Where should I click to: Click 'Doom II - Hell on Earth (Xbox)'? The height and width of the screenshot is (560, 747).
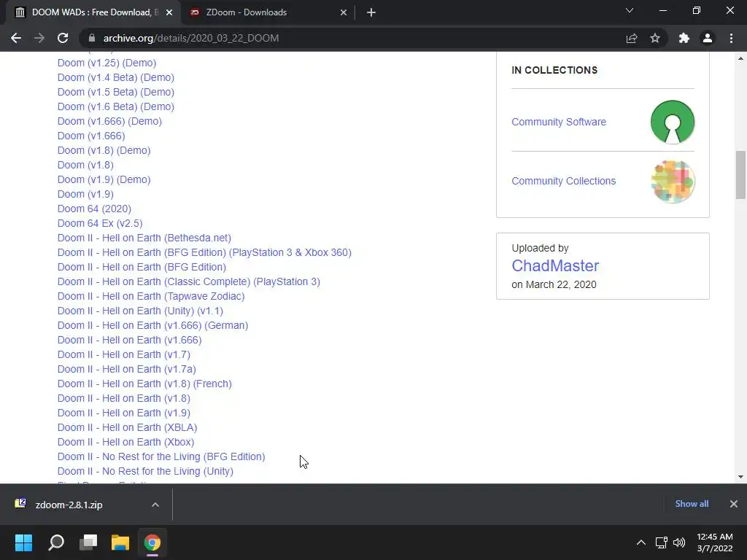point(125,442)
